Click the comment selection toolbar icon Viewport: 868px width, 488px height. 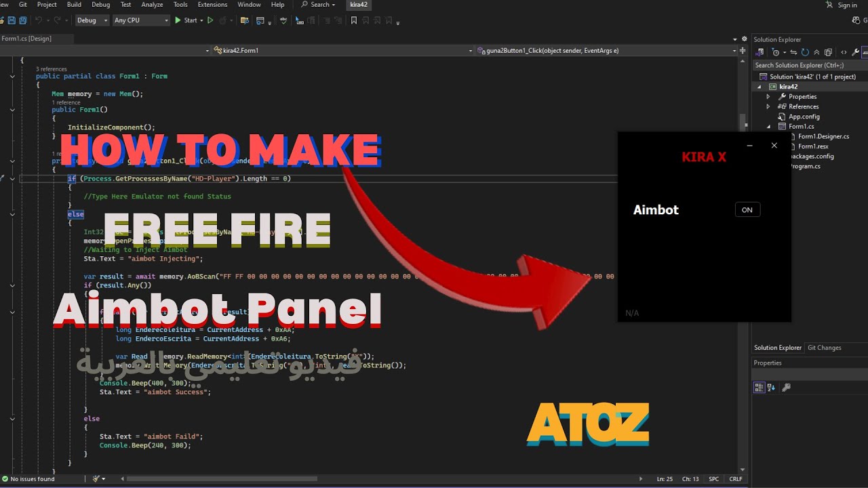326,20
